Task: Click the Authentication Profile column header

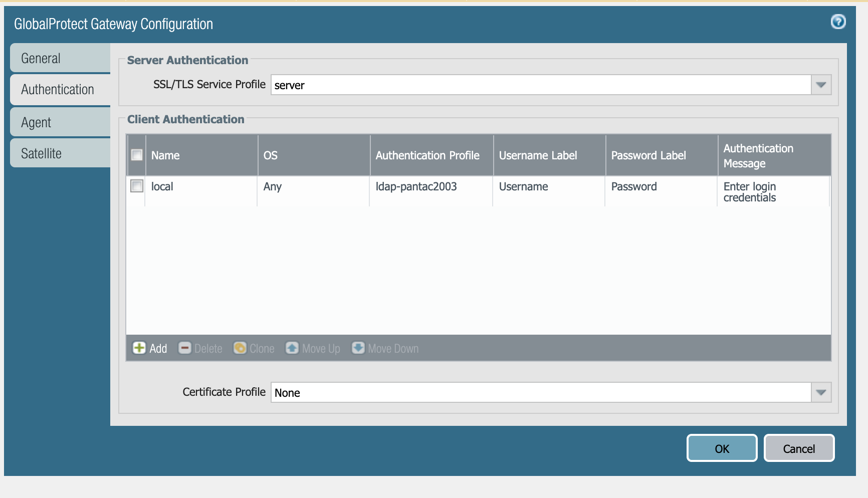Action: 432,155
